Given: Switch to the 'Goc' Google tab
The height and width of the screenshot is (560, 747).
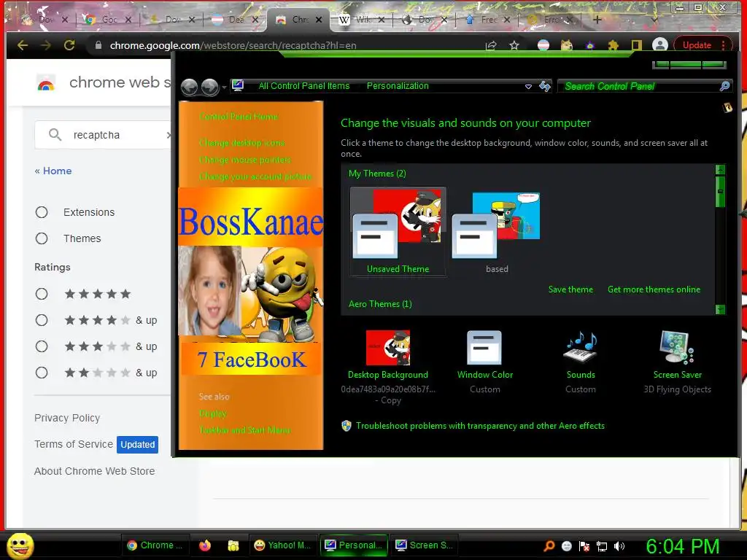Looking at the screenshot, I should [x=108, y=20].
